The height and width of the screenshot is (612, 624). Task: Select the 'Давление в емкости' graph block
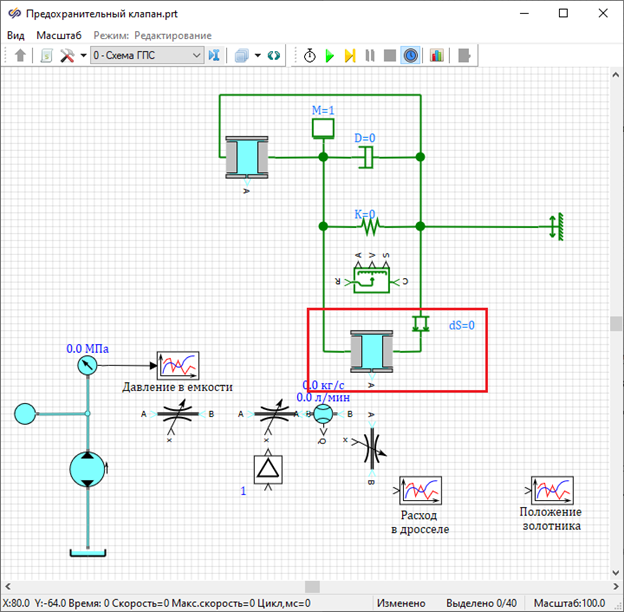point(178,366)
